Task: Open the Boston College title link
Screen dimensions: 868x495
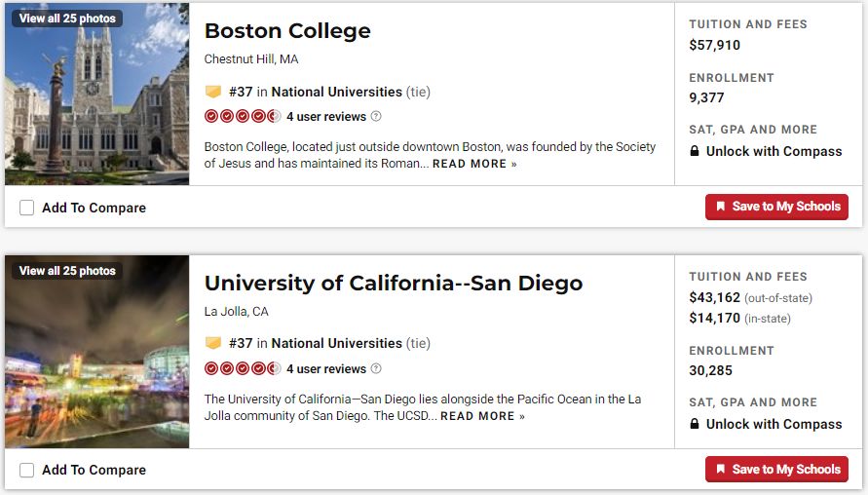Action: (x=287, y=30)
